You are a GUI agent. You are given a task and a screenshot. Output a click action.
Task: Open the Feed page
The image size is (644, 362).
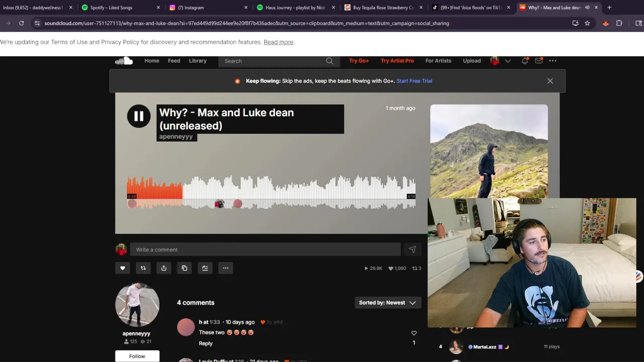pyautogui.click(x=174, y=61)
